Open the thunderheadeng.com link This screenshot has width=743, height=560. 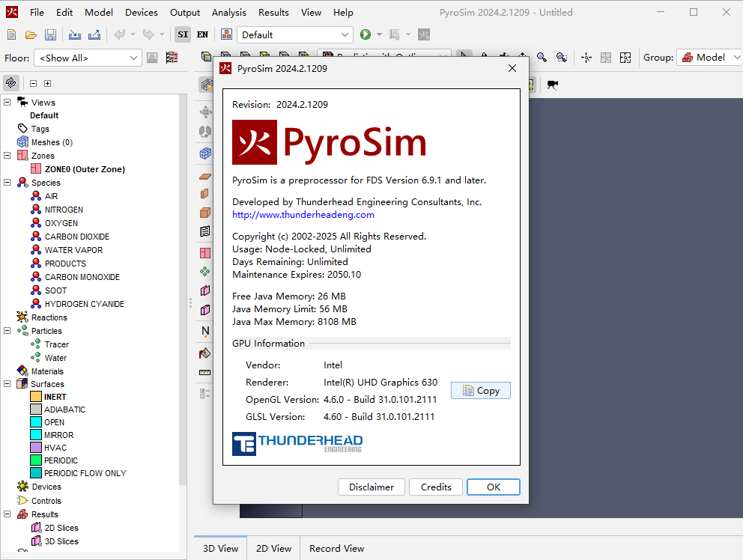point(303,215)
